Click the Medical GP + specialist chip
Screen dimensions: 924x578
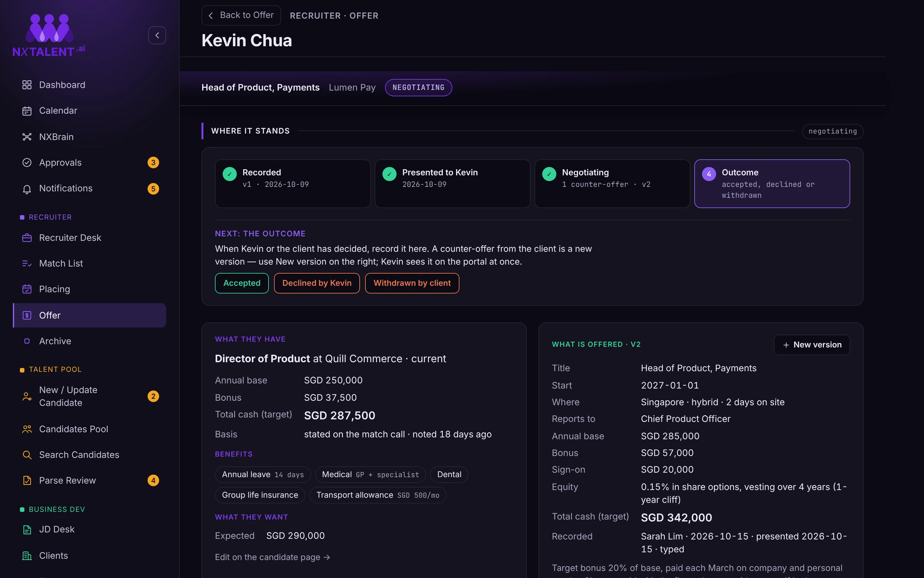(370, 475)
